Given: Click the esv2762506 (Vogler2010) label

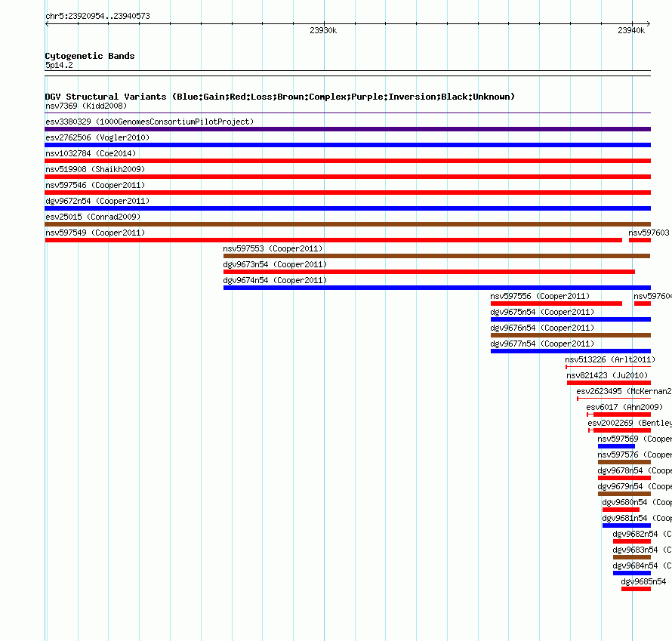Looking at the screenshot, I should click(x=97, y=137).
